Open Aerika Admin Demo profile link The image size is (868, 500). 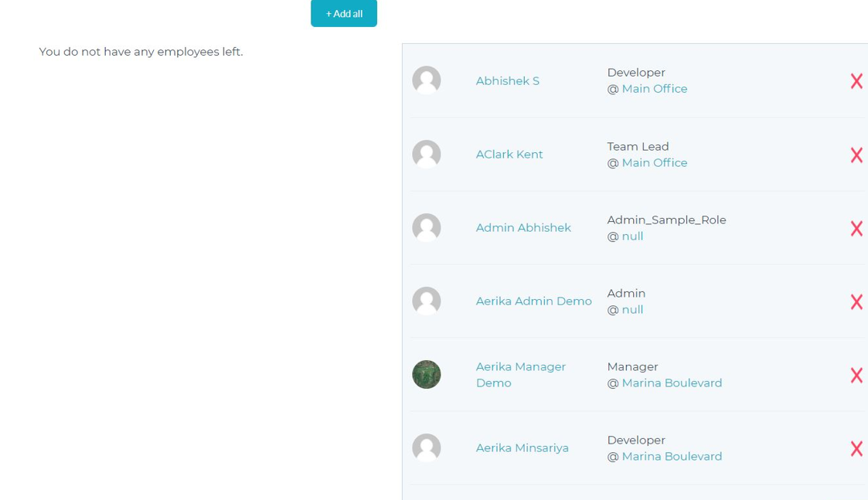[533, 301]
